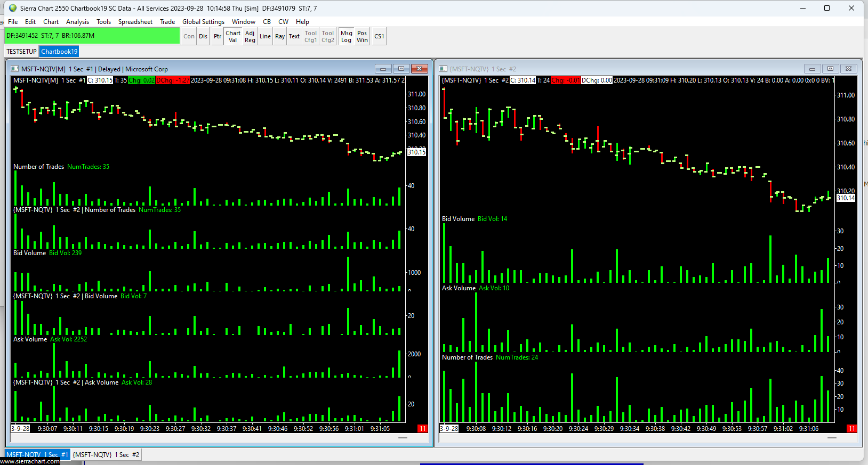
Task: Click the Bid Vol: 7 study label
Action: (133, 296)
